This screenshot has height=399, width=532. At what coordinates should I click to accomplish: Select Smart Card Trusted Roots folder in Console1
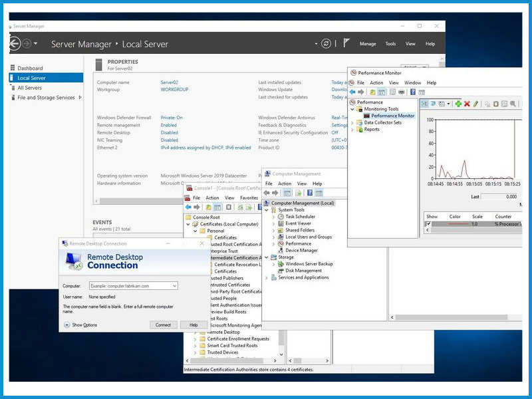tap(232, 346)
